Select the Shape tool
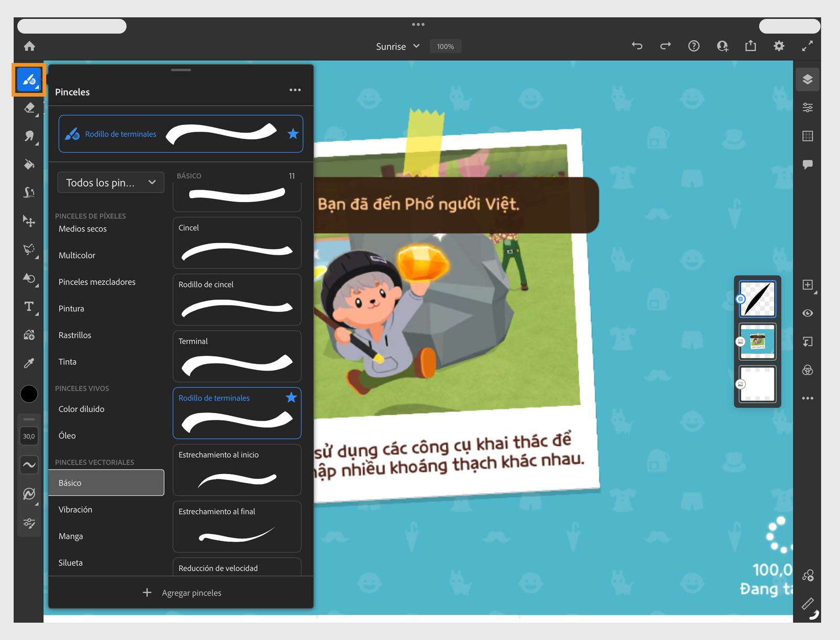The image size is (840, 640). 29,278
